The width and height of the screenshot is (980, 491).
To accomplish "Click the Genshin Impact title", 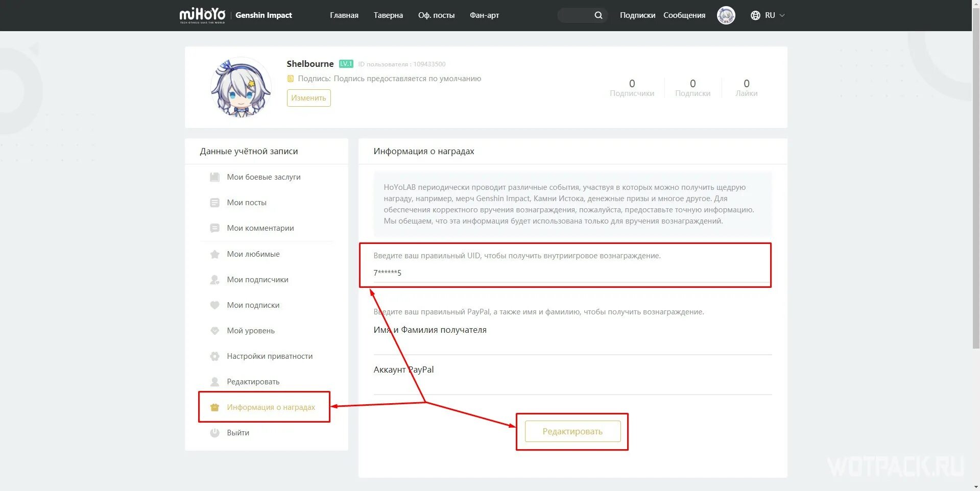I will (x=264, y=15).
